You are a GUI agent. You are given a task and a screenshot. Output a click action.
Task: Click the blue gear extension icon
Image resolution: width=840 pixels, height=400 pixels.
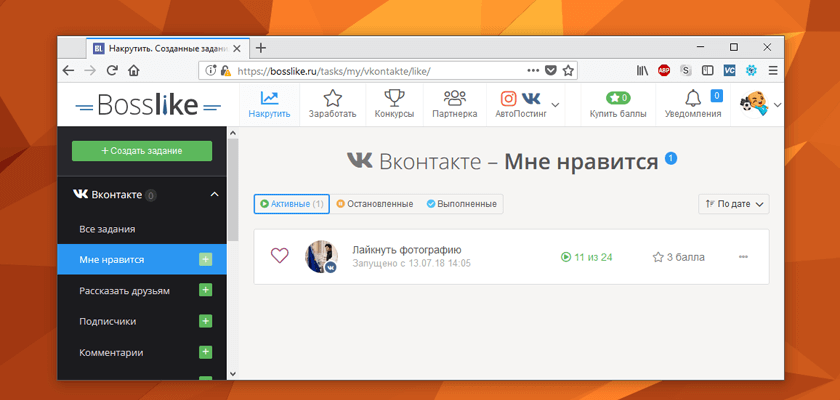(751, 70)
